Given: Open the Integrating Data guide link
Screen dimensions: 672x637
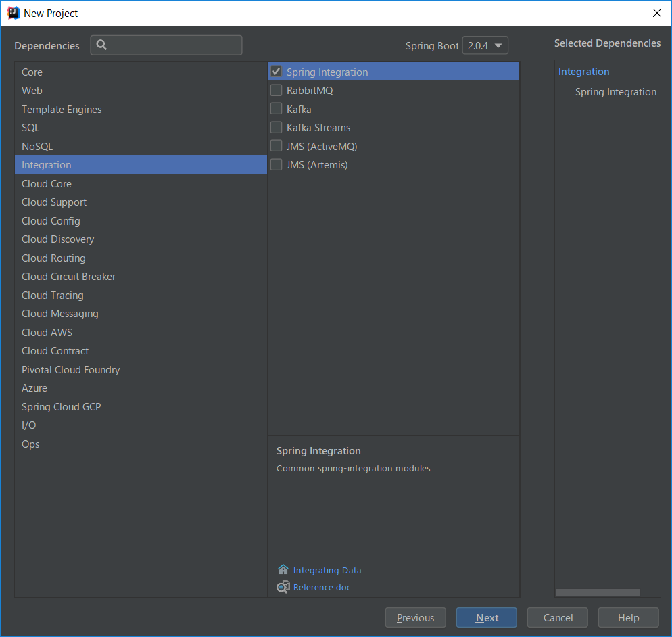Looking at the screenshot, I should [x=327, y=570].
